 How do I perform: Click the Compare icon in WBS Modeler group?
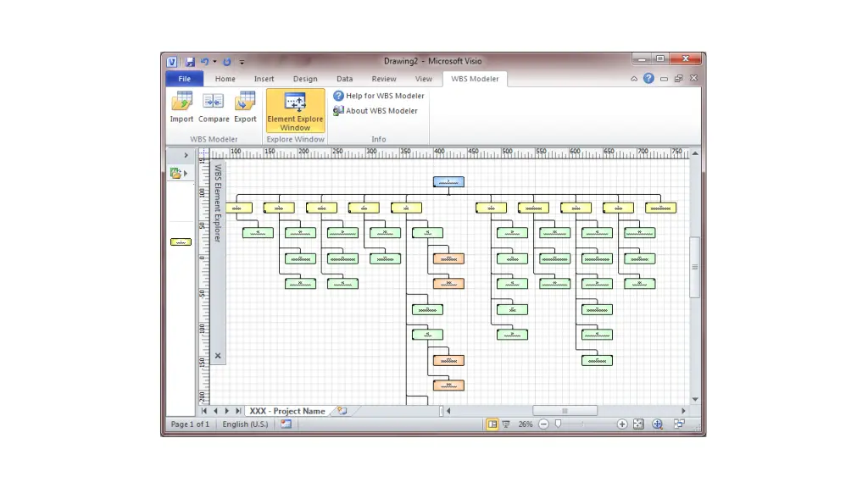pyautogui.click(x=213, y=102)
